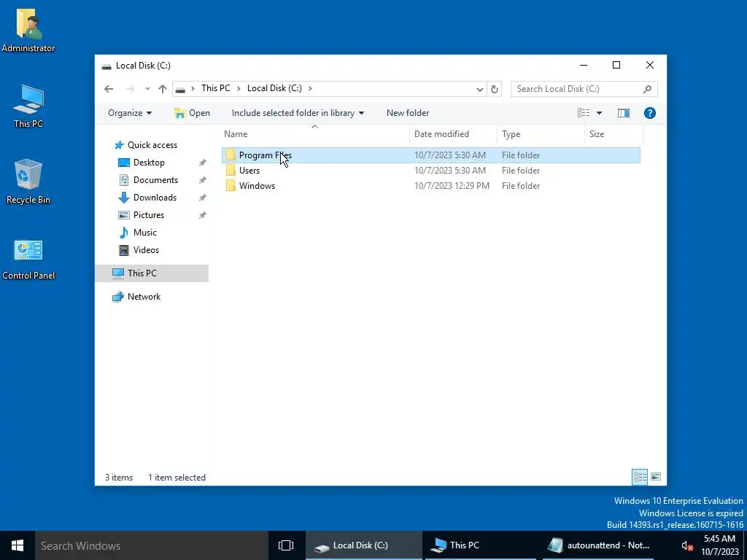
Task: Open recent locations dropdown arrow
Action: point(147,89)
